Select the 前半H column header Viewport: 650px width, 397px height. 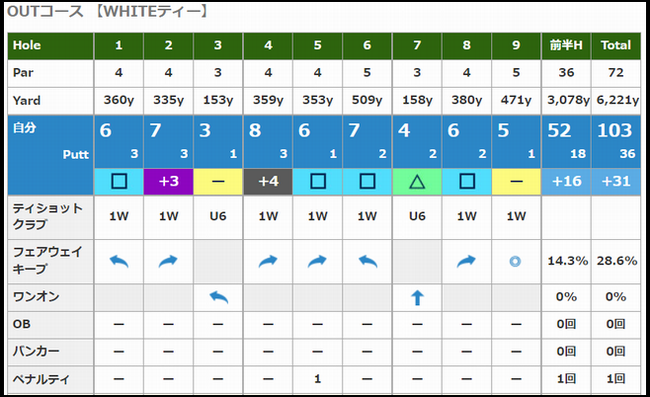point(566,46)
